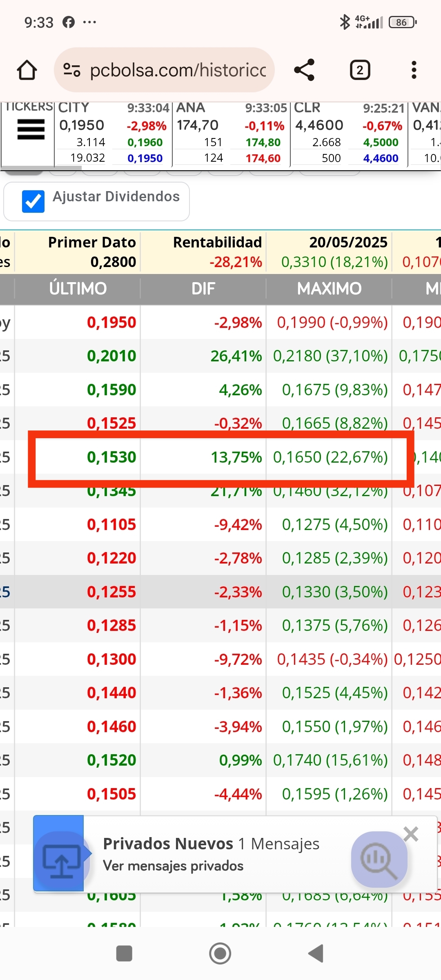The width and height of the screenshot is (441, 980).
Task: Sort by the DIF column header
Action: point(203,289)
